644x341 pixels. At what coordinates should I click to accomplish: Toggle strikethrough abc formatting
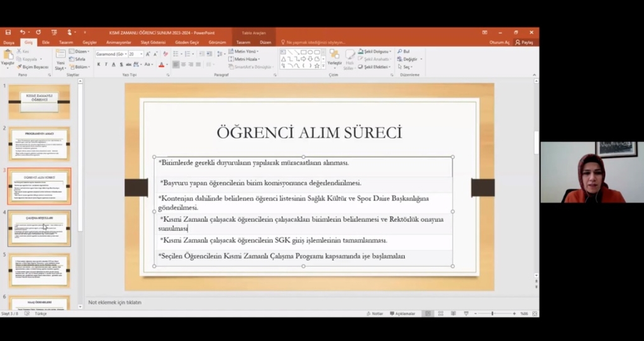click(x=128, y=65)
